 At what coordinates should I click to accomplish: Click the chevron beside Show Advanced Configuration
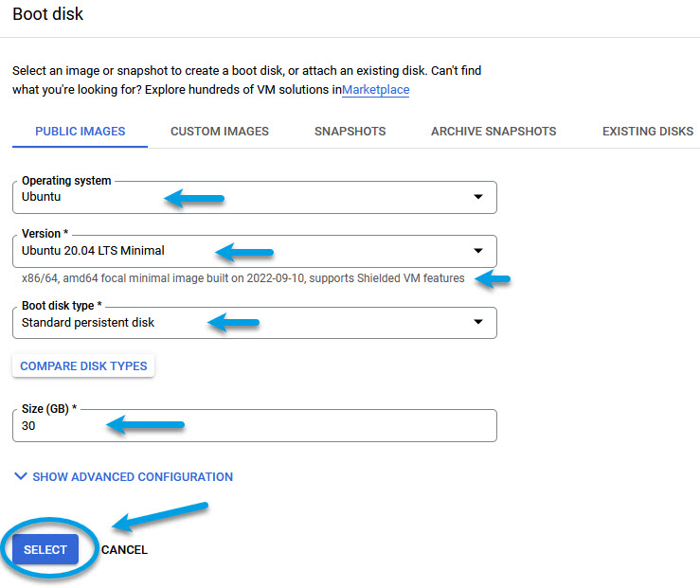21,477
